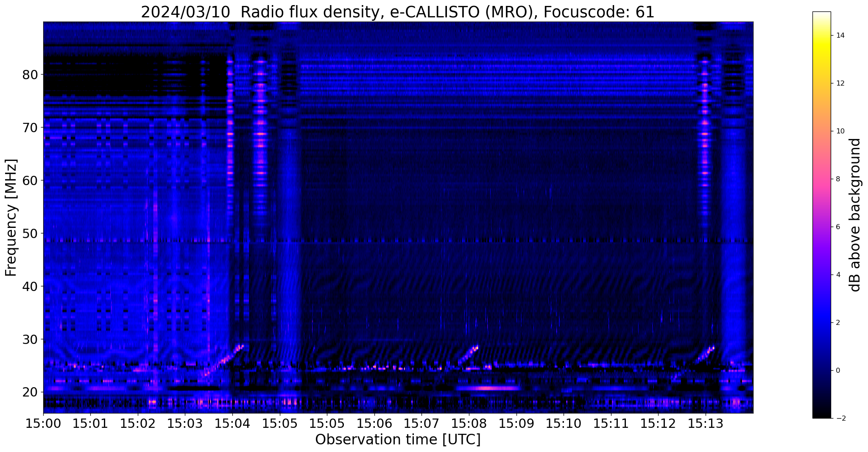Click the 'Frequency [MHz]' y-axis label
Screen dimensions: 868x452
11,218
